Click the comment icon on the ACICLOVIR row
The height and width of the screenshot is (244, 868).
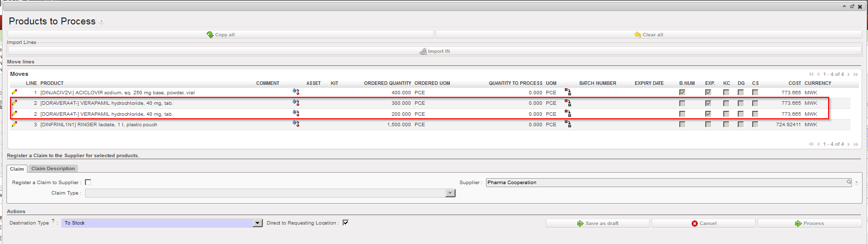296,92
